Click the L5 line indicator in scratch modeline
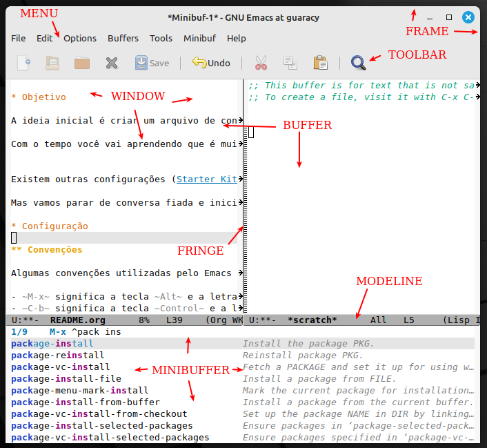487x448 pixels. click(409, 320)
